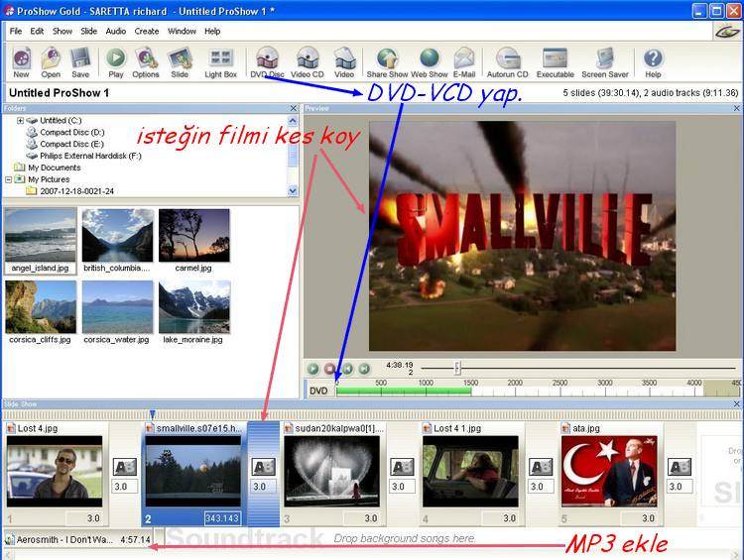Create an Autorun CD

(508, 62)
